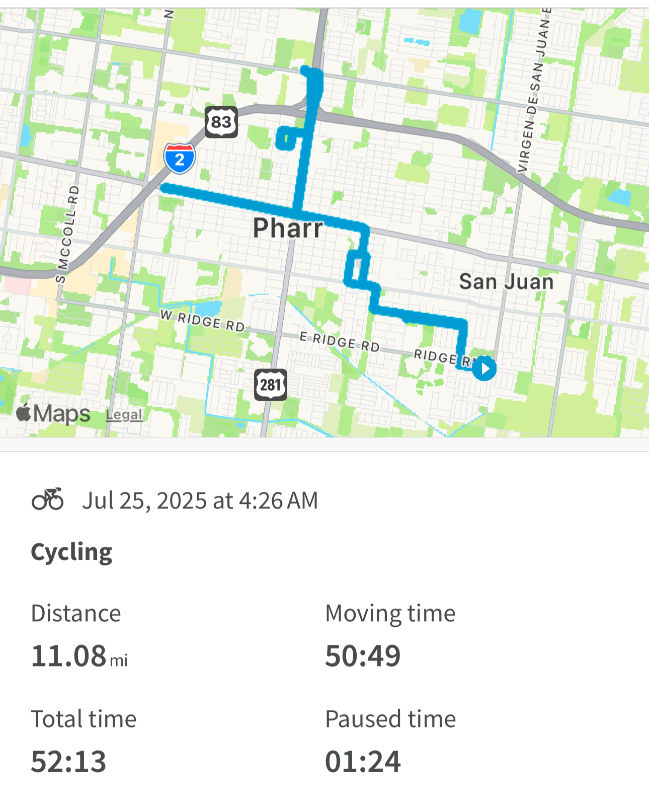Click the 11.08 mi distance value
The width and height of the screenshot is (649, 812).
pyautogui.click(x=79, y=656)
